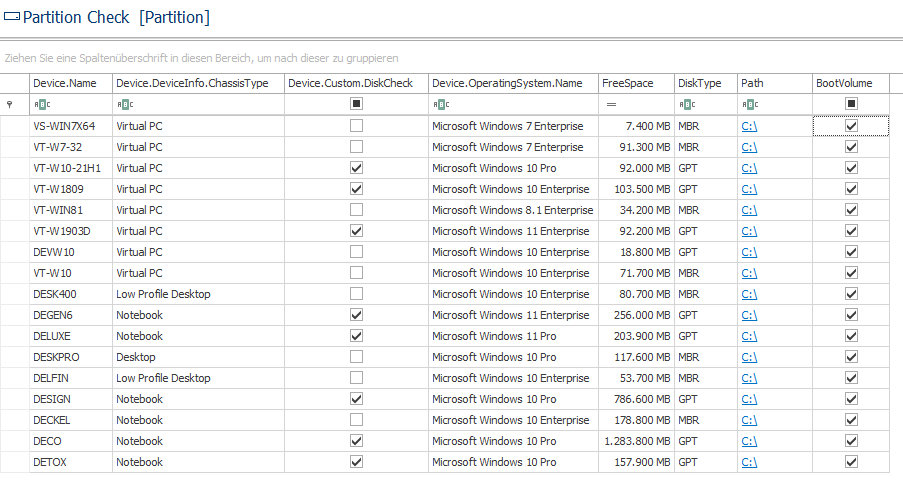The height and width of the screenshot is (481, 903).
Task: Open DiskType filter operator icon
Action: point(688,104)
